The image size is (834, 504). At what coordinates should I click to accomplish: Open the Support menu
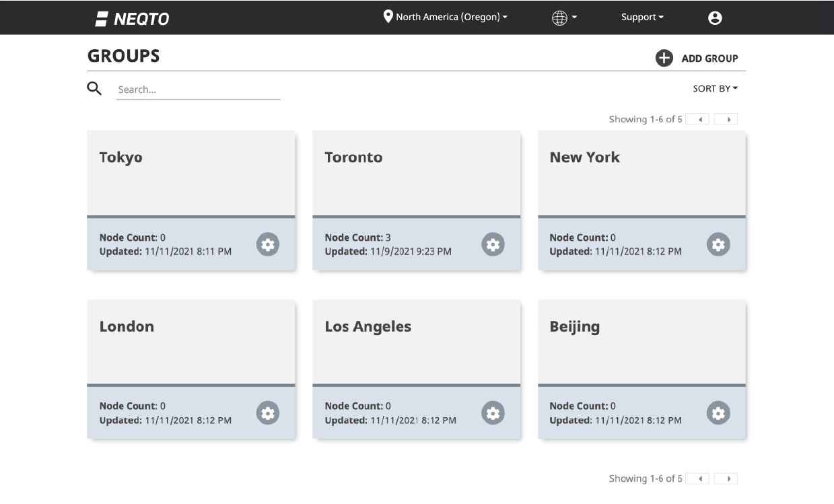tap(641, 17)
